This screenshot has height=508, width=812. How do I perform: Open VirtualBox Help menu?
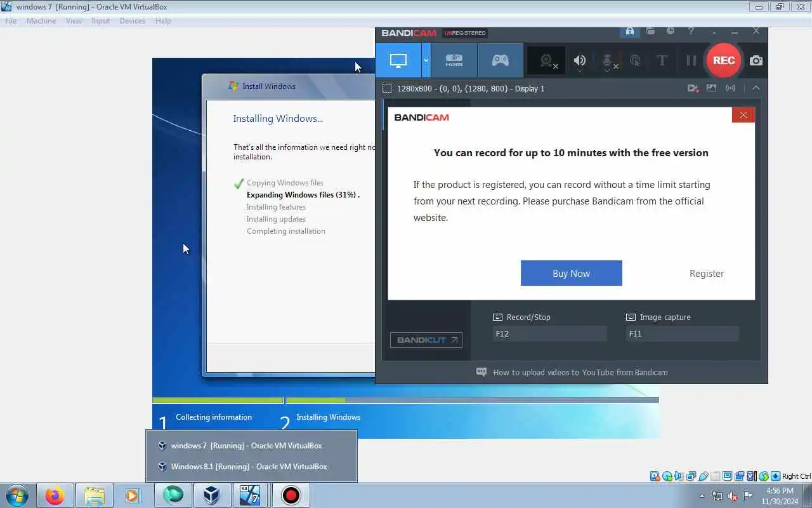coord(163,21)
